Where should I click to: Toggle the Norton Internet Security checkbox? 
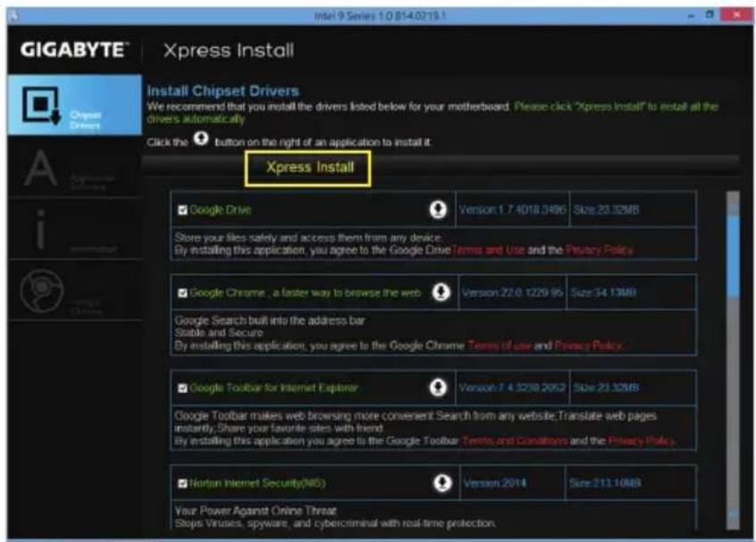coord(182,483)
